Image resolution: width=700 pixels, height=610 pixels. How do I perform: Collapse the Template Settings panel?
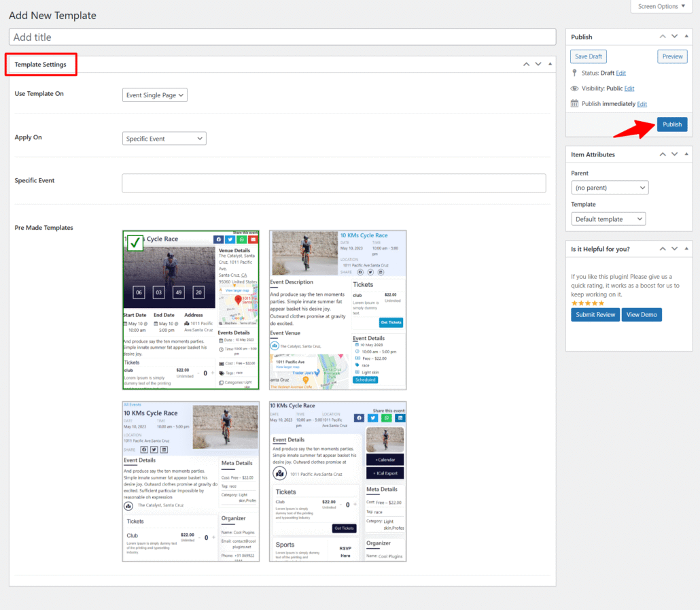tap(550, 64)
